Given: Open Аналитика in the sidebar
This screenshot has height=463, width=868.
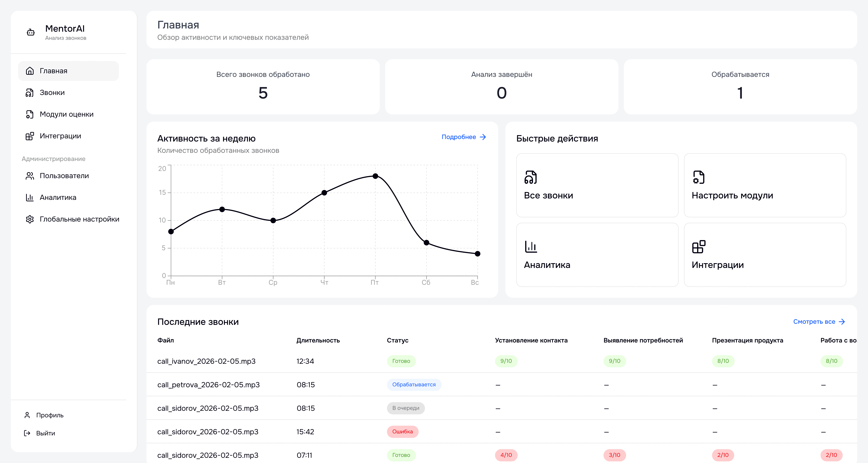Looking at the screenshot, I should coord(58,197).
